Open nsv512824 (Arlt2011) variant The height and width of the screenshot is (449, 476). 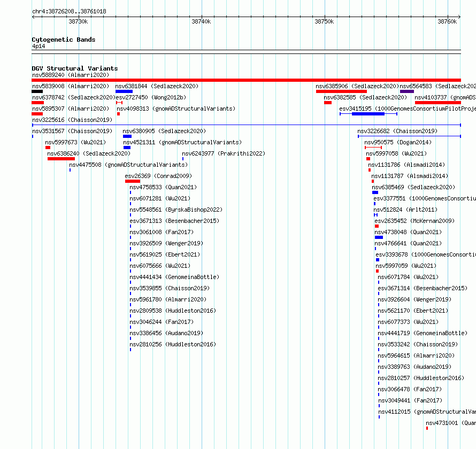pos(405,210)
